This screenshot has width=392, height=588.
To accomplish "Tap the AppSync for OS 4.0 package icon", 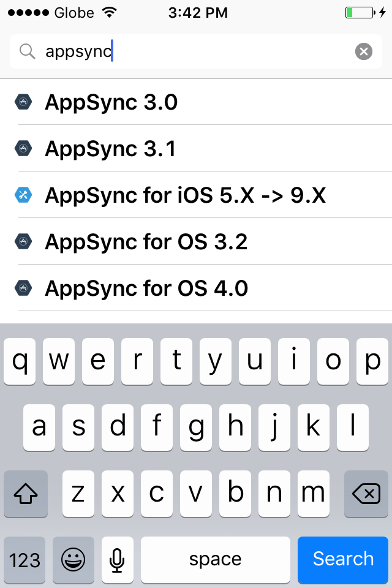I will pyautogui.click(x=23, y=288).
